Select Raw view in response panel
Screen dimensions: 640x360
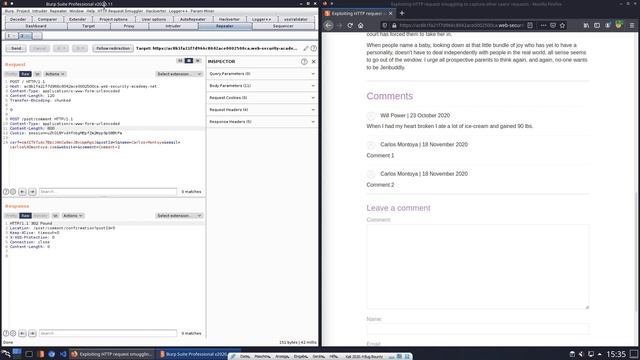25,216
